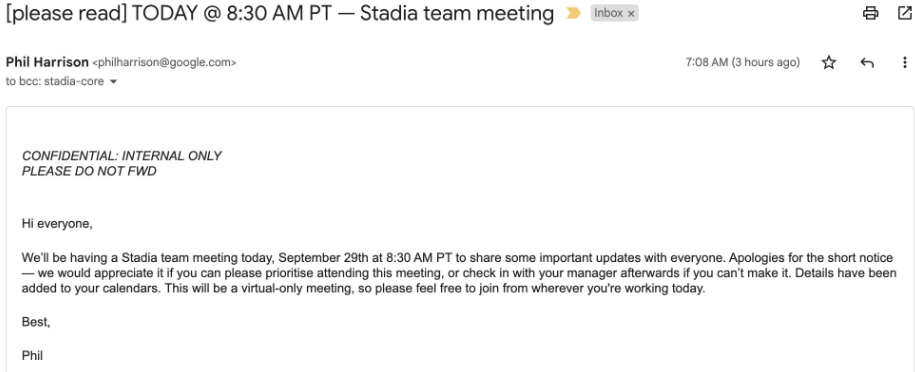Select the philharrison@google.com email address
915x372 pixels.
tap(165, 62)
